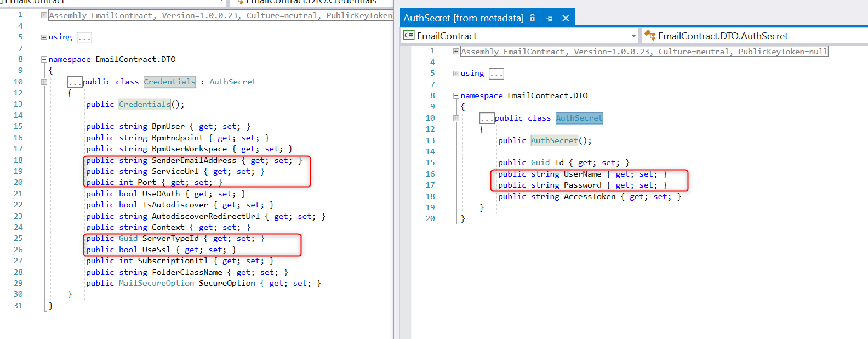The width and height of the screenshot is (868, 339).
Task: Select the AuthSecret [from metadata] tab
Action: click(463, 18)
